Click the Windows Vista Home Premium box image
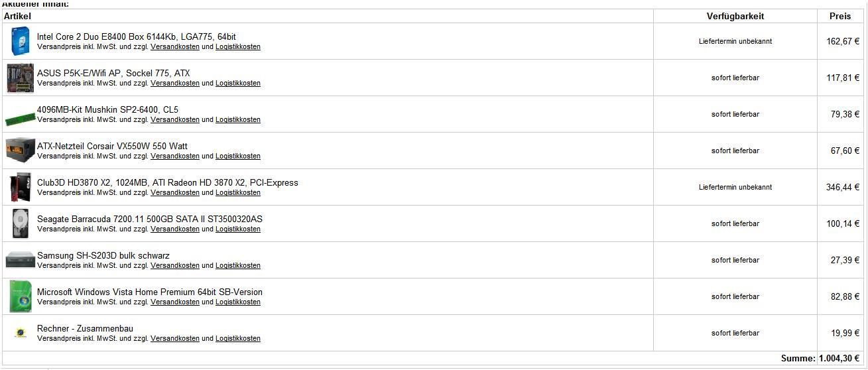The width and height of the screenshot is (868, 370). (20, 296)
